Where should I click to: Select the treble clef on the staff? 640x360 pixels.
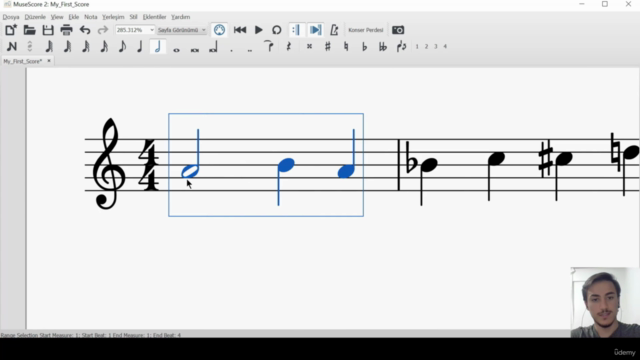coord(109,164)
